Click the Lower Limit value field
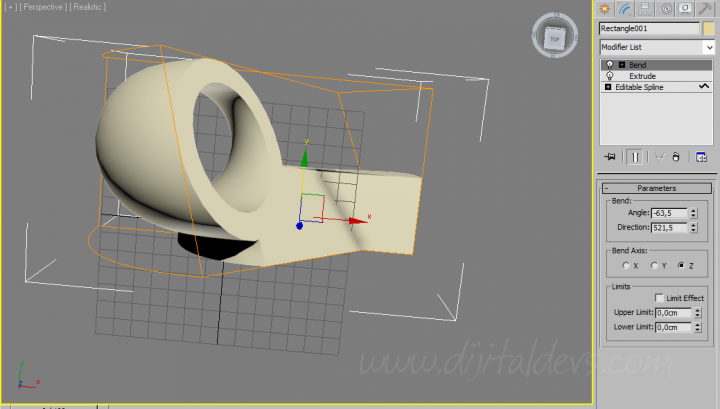Image resolution: width=720 pixels, height=409 pixels. point(674,327)
